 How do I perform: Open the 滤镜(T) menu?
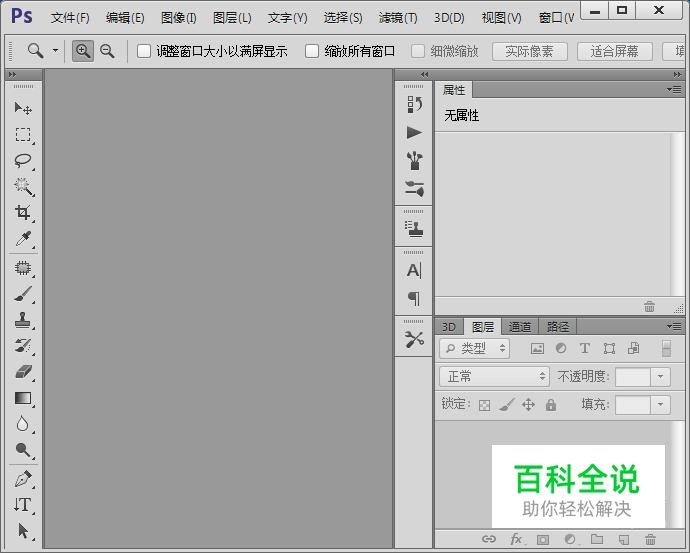click(398, 18)
